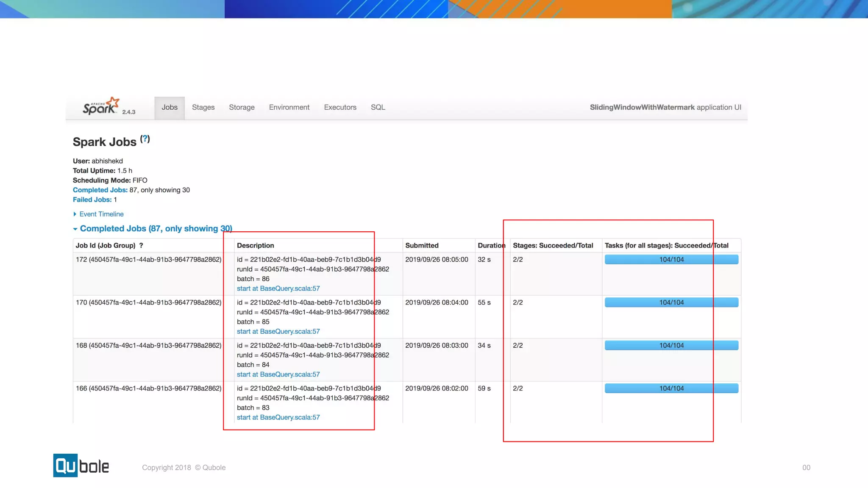Image resolution: width=868 pixels, height=488 pixels.
Task: Click the Apache Spark logo
Action: [x=101, y=107]
